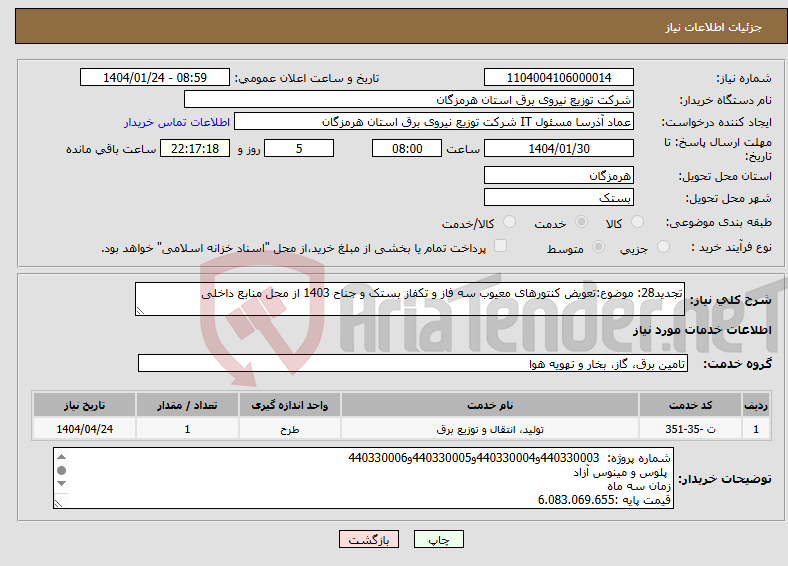The height and width of the screenshot is (566, 788).
Task: Click the buyer notes scrollbar thumb
Action: tap(61, 470)
